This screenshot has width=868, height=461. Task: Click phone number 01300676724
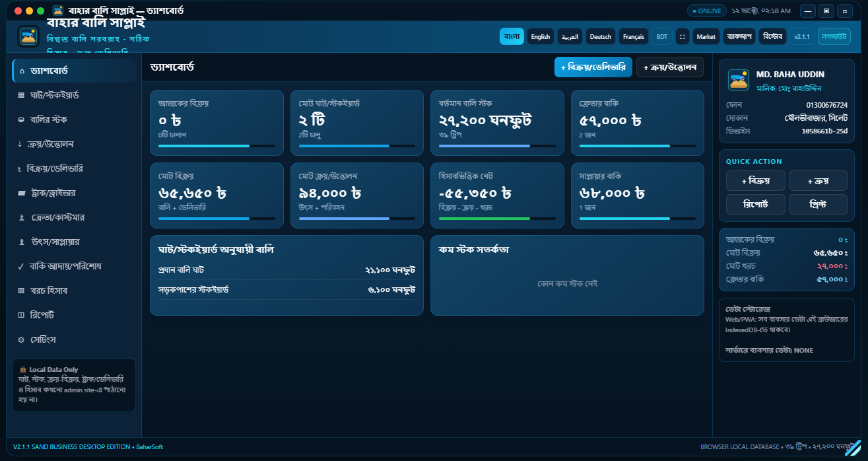[827, 105]
